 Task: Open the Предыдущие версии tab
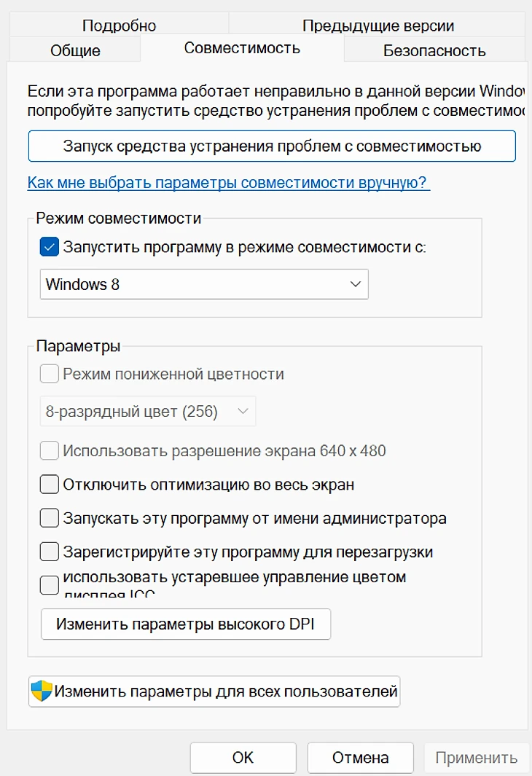click(378, 26)
